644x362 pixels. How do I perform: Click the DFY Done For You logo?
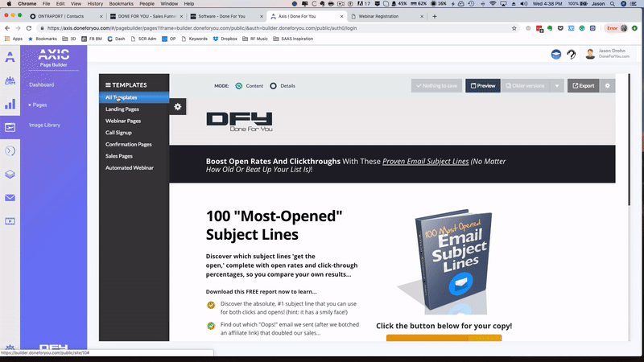[x=239, y=121]
